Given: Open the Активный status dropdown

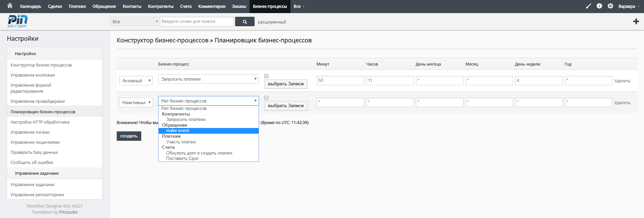Looking at the screenshot, I should (136, 81).
